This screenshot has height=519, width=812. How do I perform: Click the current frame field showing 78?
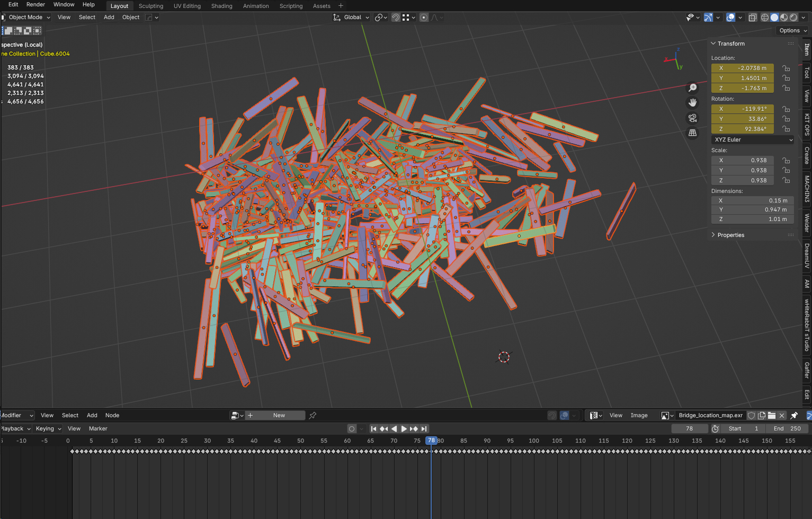pos(689,429)
